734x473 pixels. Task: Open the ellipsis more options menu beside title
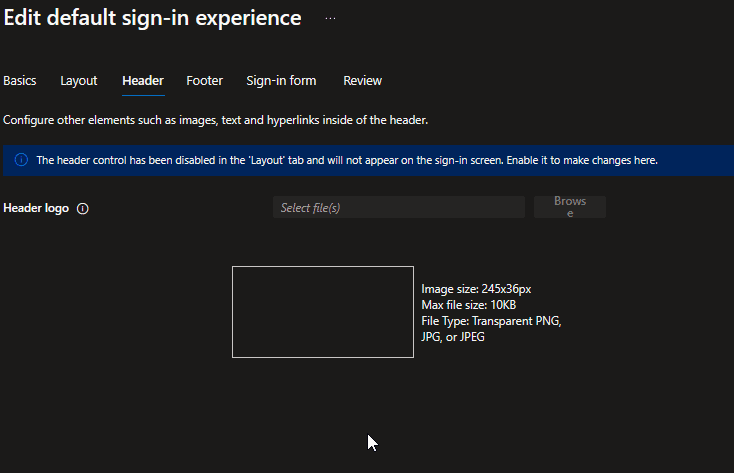(330, 18)
